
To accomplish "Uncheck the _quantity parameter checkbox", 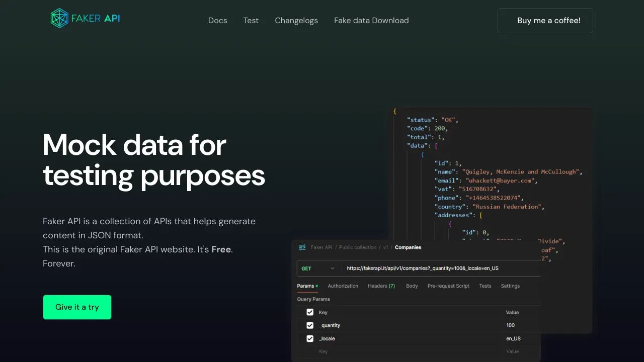I will 310,325.
